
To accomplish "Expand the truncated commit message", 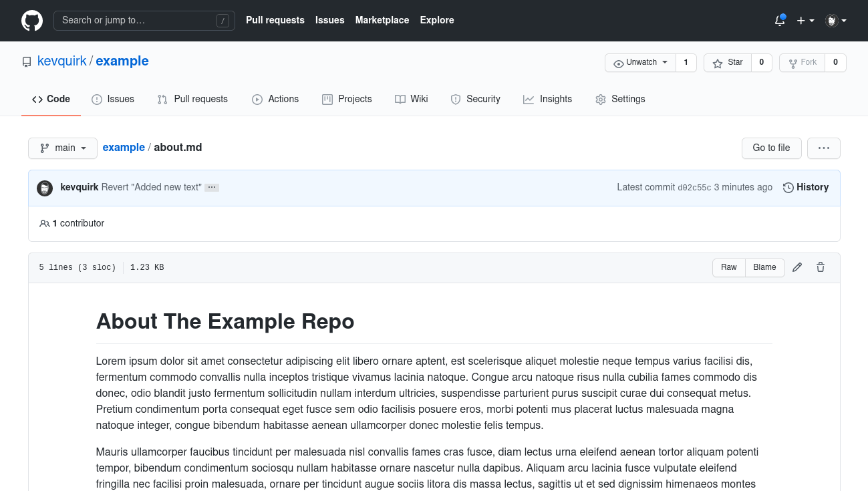I will click(211, 187).
